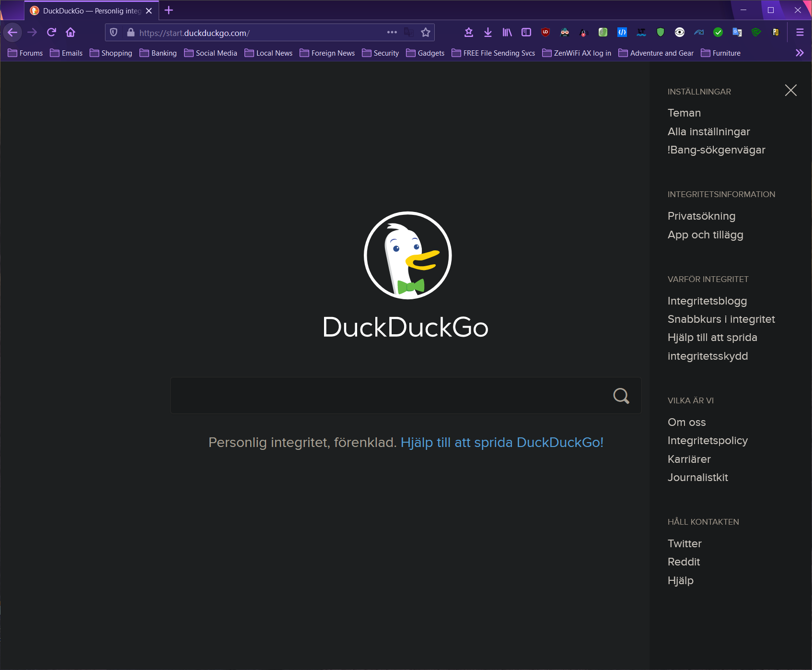Open the Local News bookmark folder
The width and height of the screenshot is (812, 670).
pyautogui.click(x=268, y=53)
